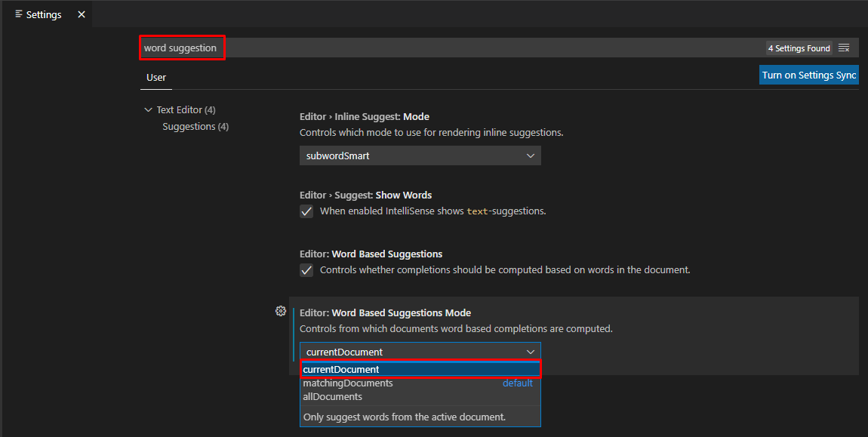Viewport: 868px width, 437px height.
Task: Select Text Editor (4) in the sidebar
Action: (x=185, y=109)
